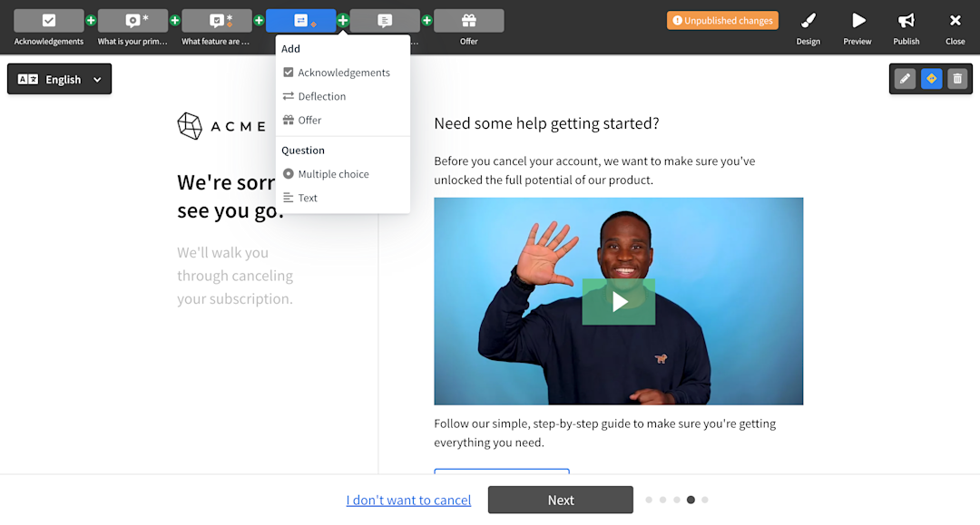Click the 'Need some help getting started?' heading
980x525 pixels.
tap(547, 123)
